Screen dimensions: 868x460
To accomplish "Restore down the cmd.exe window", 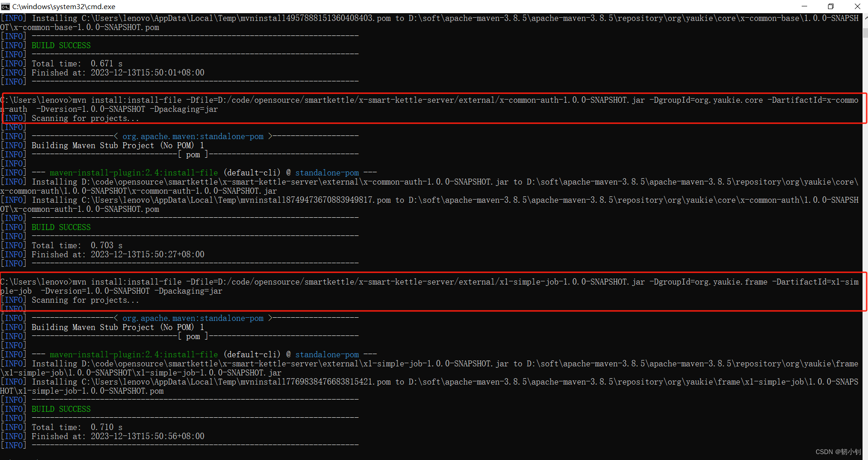I will coord(831,6).
